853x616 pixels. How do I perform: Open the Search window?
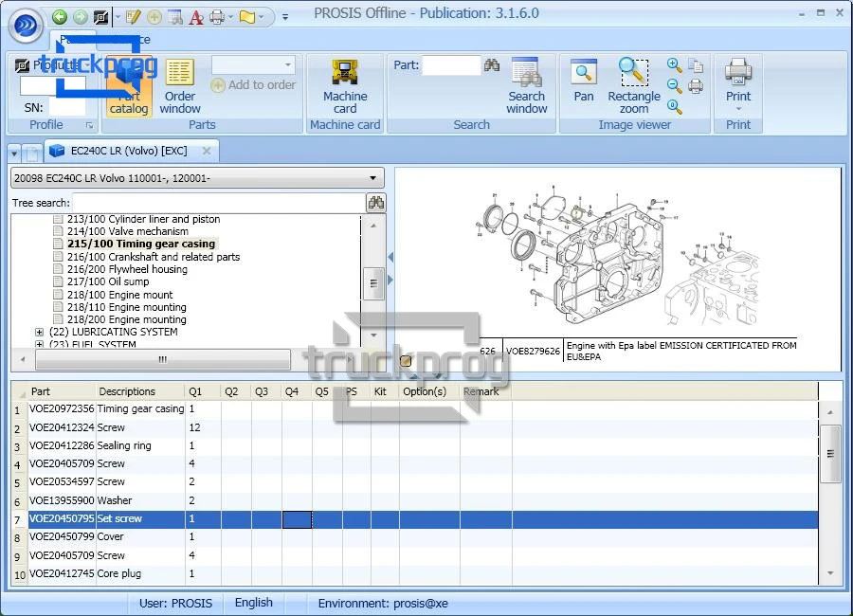526,87
